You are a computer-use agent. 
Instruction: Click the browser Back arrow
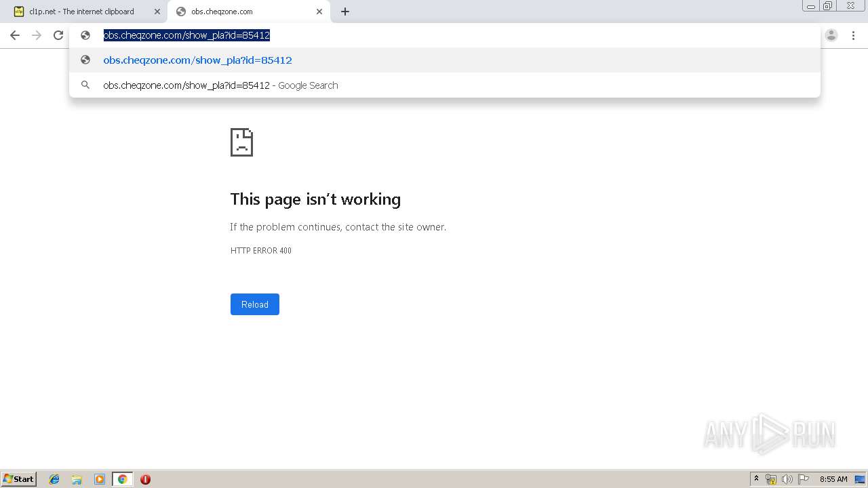[x=15, y=35]
